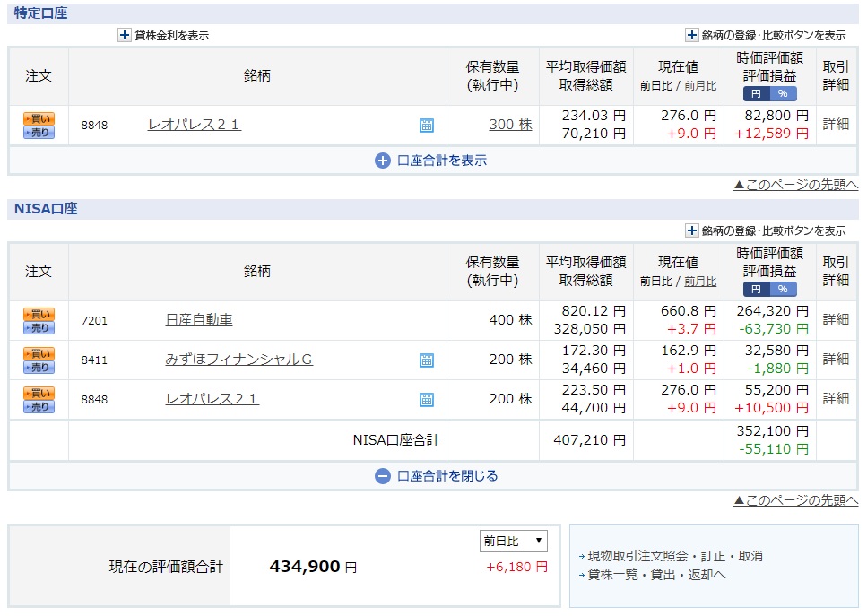Screen dimensions: 867x616
Task: Open 現物取引注文照会・訂正・取消 link
Action: click(x=674, y=556)
